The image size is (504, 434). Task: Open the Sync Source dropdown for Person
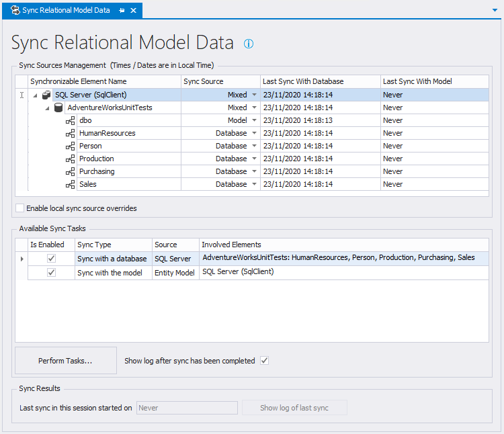tap(254, 146)
